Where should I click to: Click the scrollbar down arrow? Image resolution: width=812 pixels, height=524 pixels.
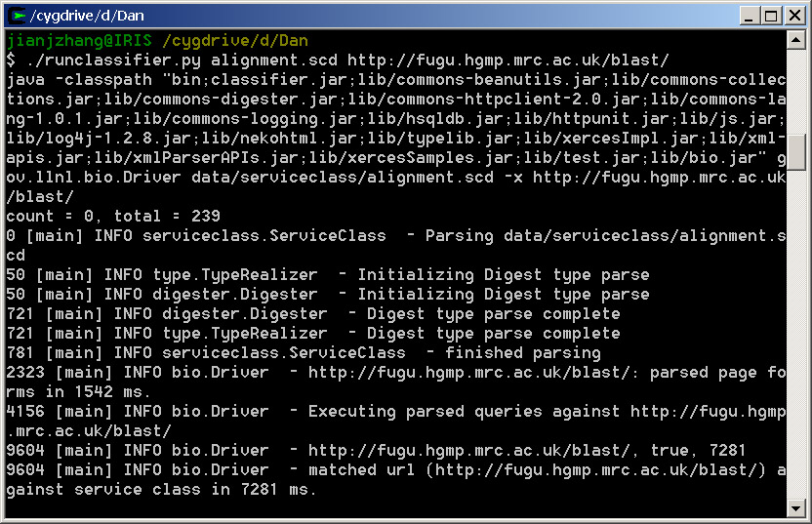pyautogui.click(x=796, y=509)
